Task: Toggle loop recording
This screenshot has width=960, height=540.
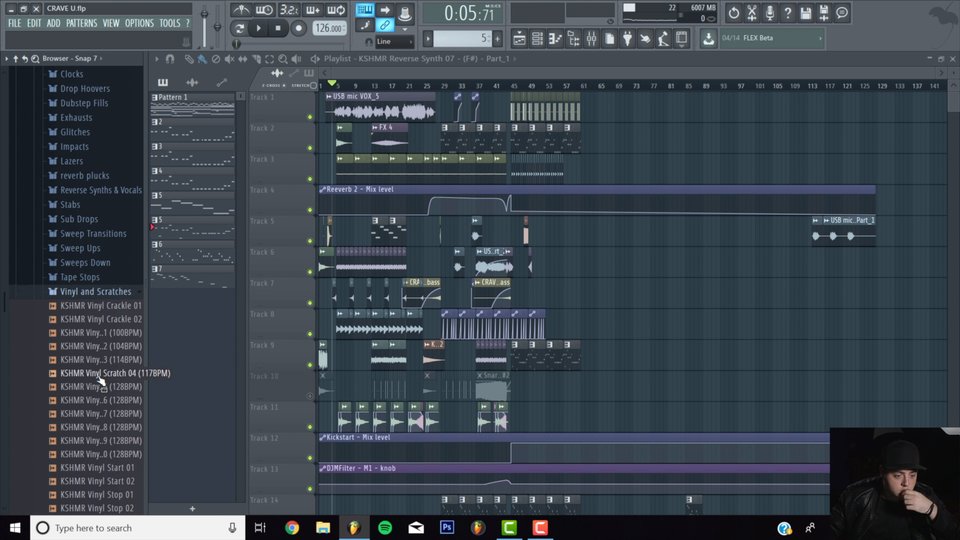Action: pos(336,10)
